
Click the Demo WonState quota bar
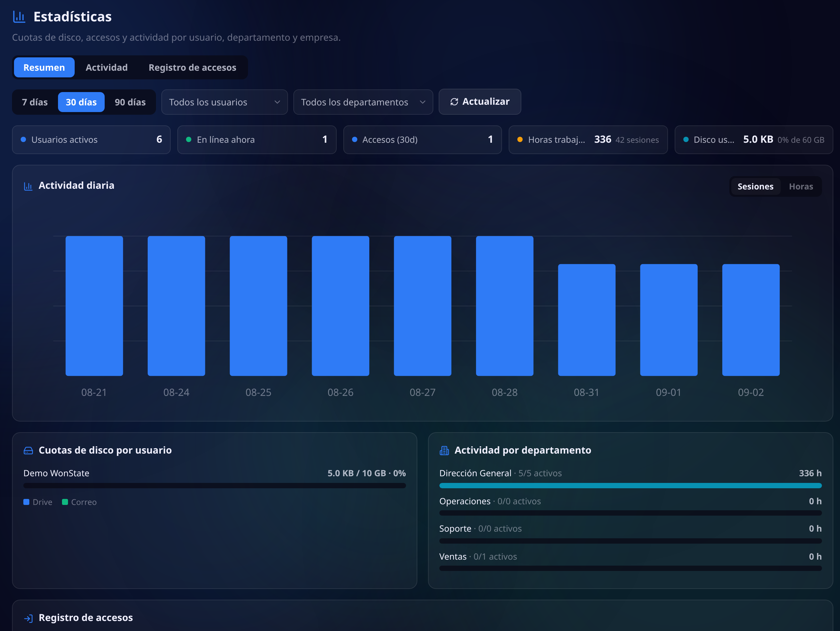tap(215, 486)
